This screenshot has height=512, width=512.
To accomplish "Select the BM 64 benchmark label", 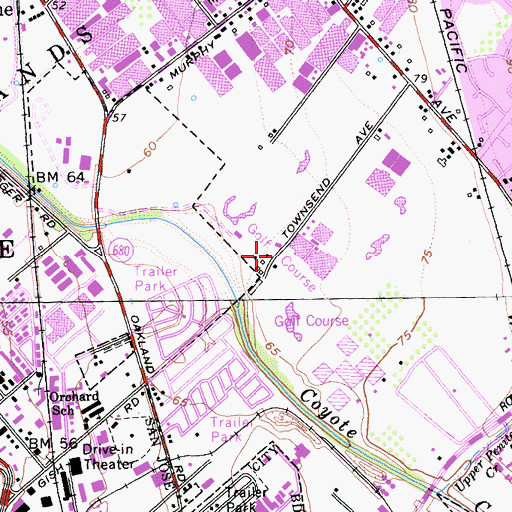I will click(x=61, y=177).
